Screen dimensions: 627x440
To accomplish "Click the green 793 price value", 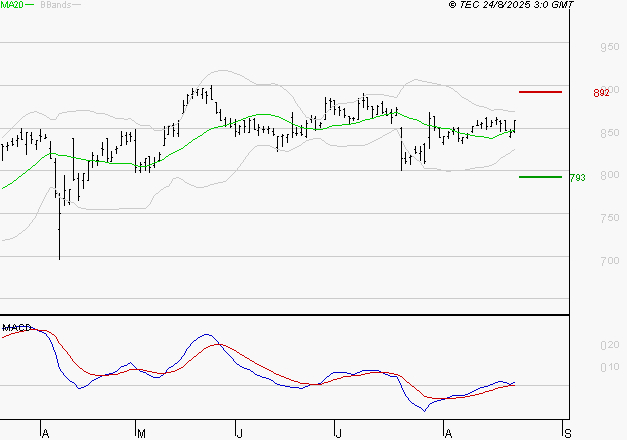I will 577,178.
